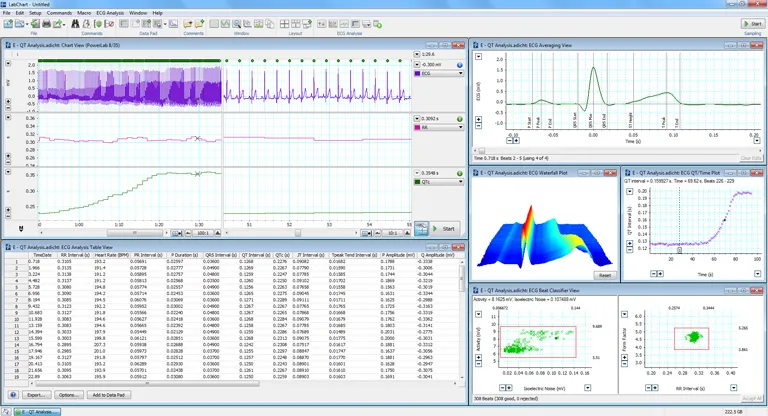
Task: Click the vertical plus zoom in ECG Averaging View
Action: [x=479, y=120]
